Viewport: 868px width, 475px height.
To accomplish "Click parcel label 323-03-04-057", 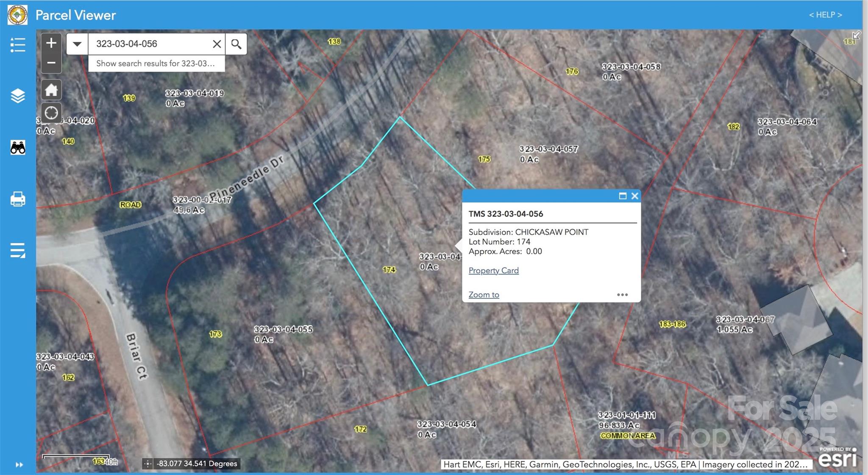I will pos(548,149).
